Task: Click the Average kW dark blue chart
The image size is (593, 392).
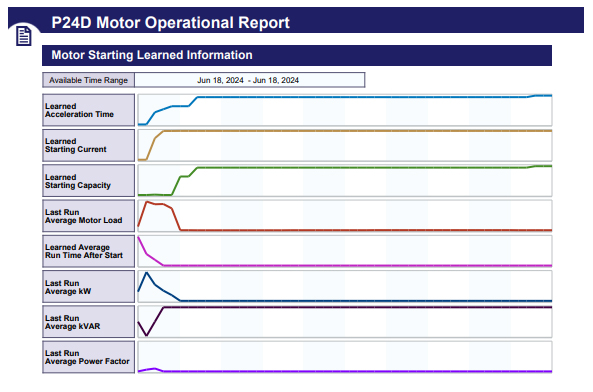Action: click(345, 287)
